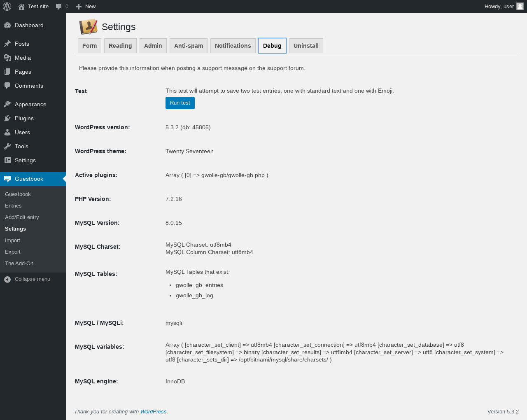Click the Version 5.3.2 footer text
527x420 pixels.
click(x=503, y=412)
